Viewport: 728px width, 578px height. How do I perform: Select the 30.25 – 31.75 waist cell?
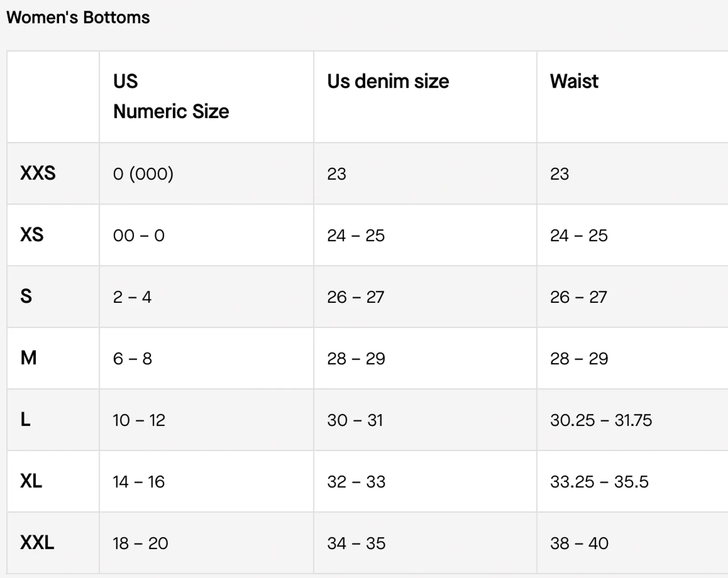click(601, 420)
